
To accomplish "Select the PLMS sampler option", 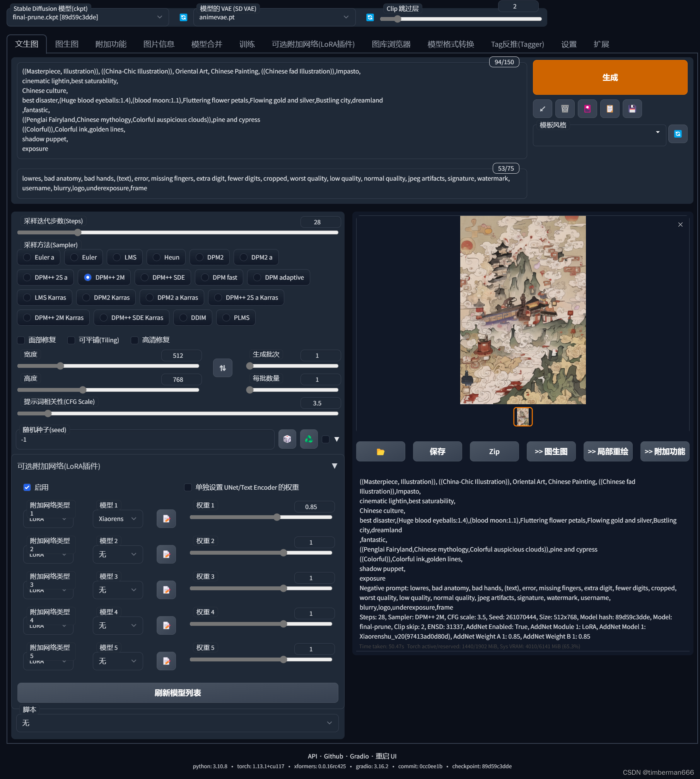I will (x=236, y=318).
